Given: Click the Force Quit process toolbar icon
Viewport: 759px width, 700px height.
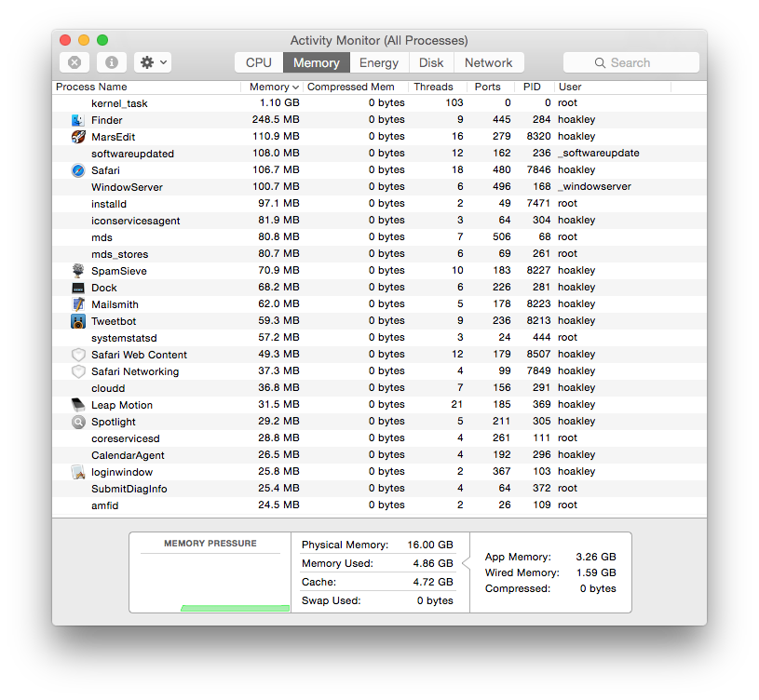Looking at the screenshot, I should [x=75, y=62].
